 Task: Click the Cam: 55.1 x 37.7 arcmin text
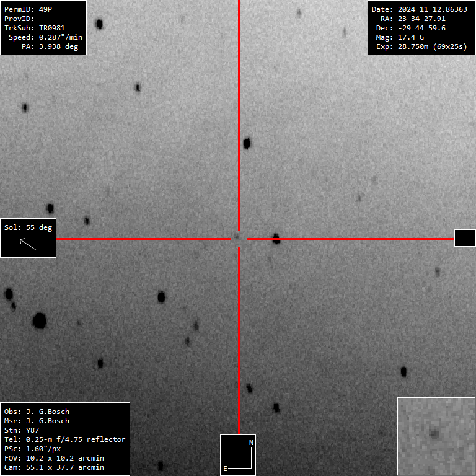tap(54, 467)
